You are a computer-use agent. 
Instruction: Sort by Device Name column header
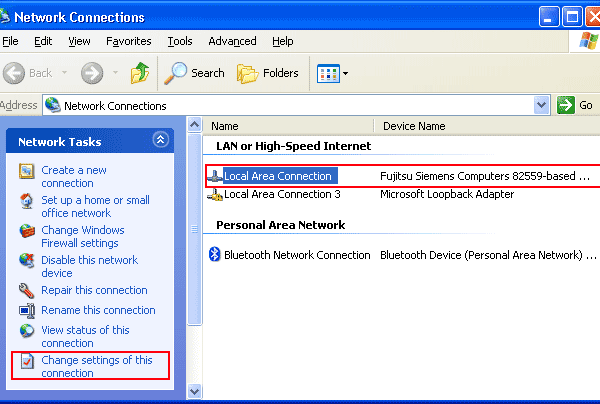click(x=413, y=126)
